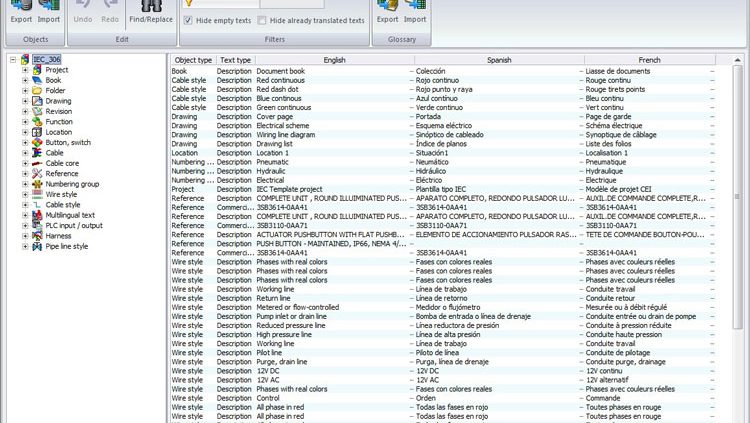Enable Hide already translated texts checkbox
Image resolution: width=750 pixels, height=423 pixels.
point(262,20)
